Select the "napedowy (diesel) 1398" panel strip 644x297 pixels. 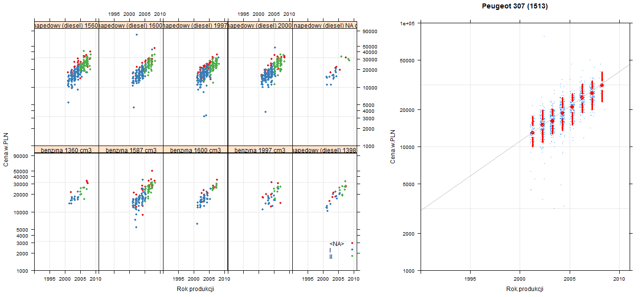click(x=324, y=150)
